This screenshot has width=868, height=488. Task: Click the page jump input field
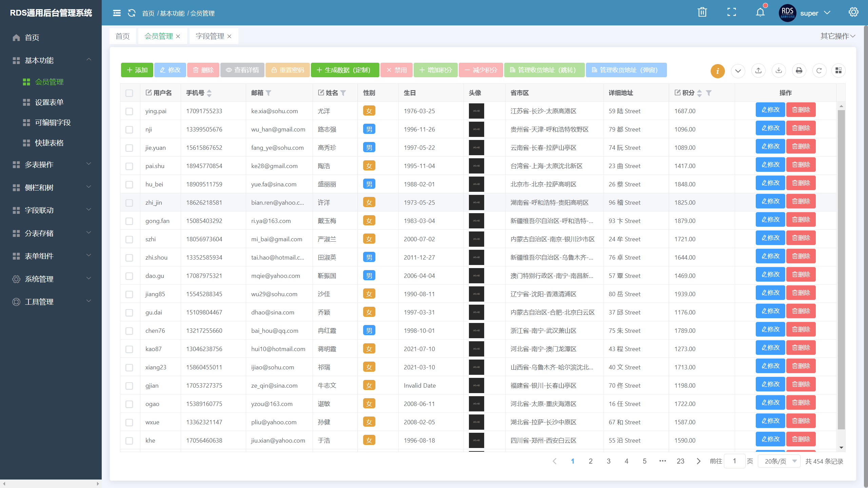point(734,461)
